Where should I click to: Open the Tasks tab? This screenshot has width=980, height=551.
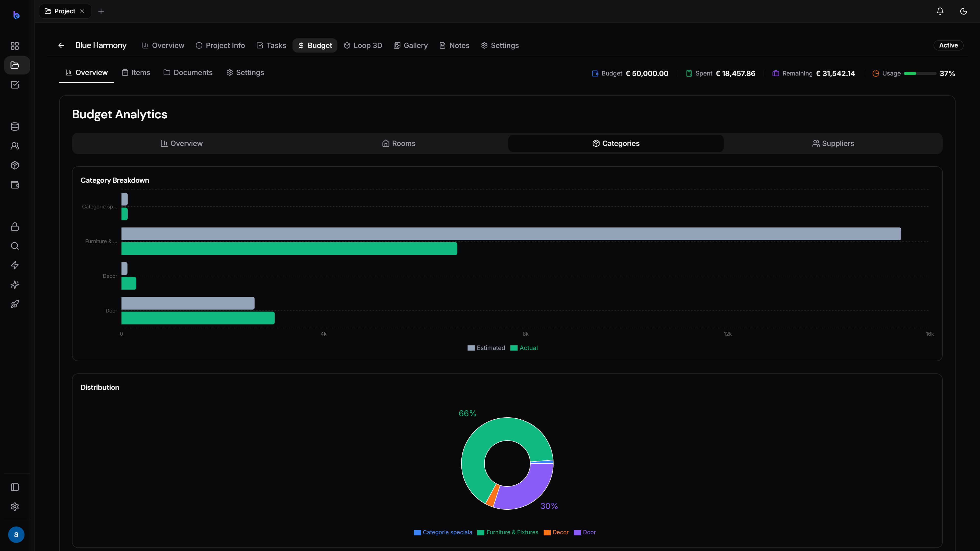(271, 45)
